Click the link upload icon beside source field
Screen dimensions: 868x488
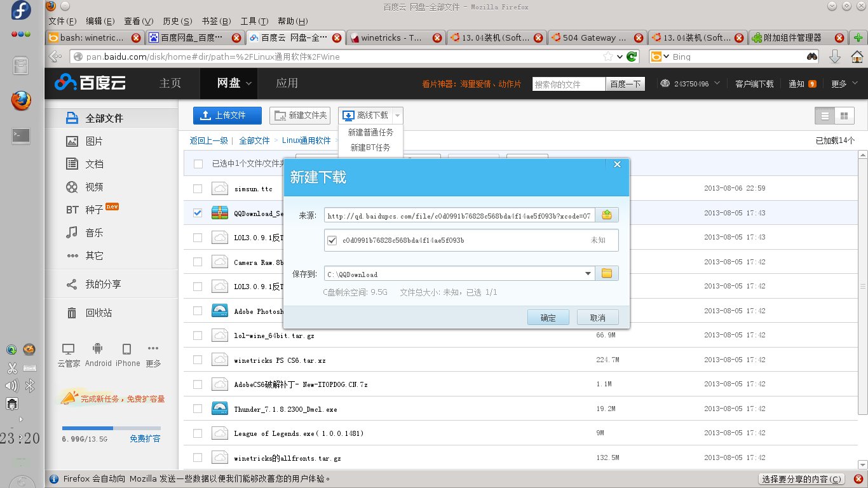tap(607, 215)
